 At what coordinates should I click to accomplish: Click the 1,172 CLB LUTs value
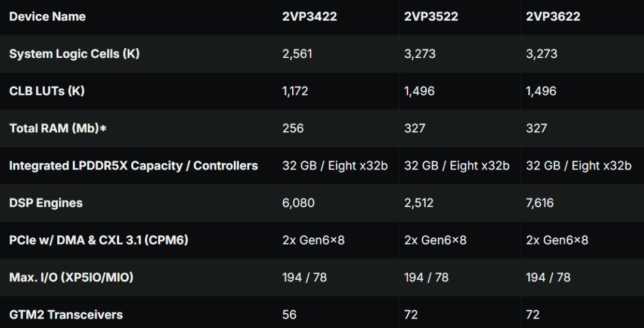(x=295, y=91)
